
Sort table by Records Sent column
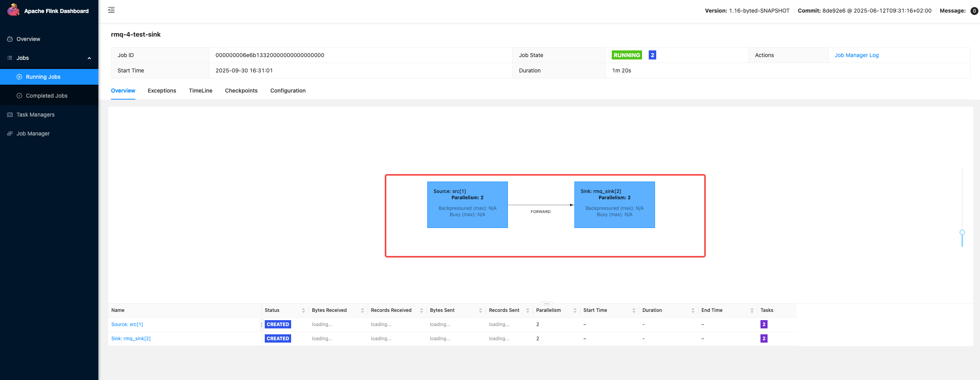pos(528,310)
